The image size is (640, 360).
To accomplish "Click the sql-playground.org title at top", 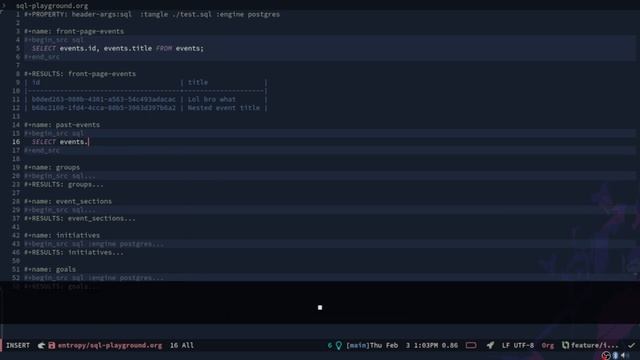I will (x=52, y=6).
